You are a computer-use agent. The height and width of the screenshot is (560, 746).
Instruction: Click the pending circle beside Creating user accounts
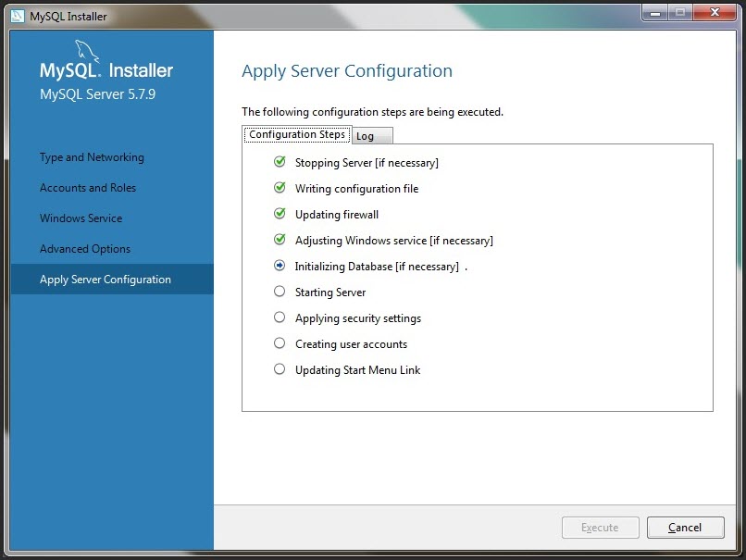(x=280, y=343)
